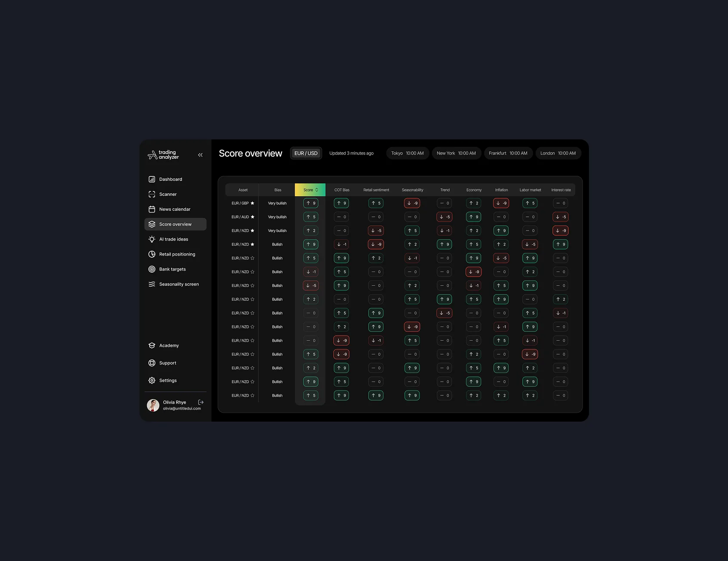Click the Bank targets bullseye icon
The height and width of the screenshot is (561, 728).
[152, 269]
